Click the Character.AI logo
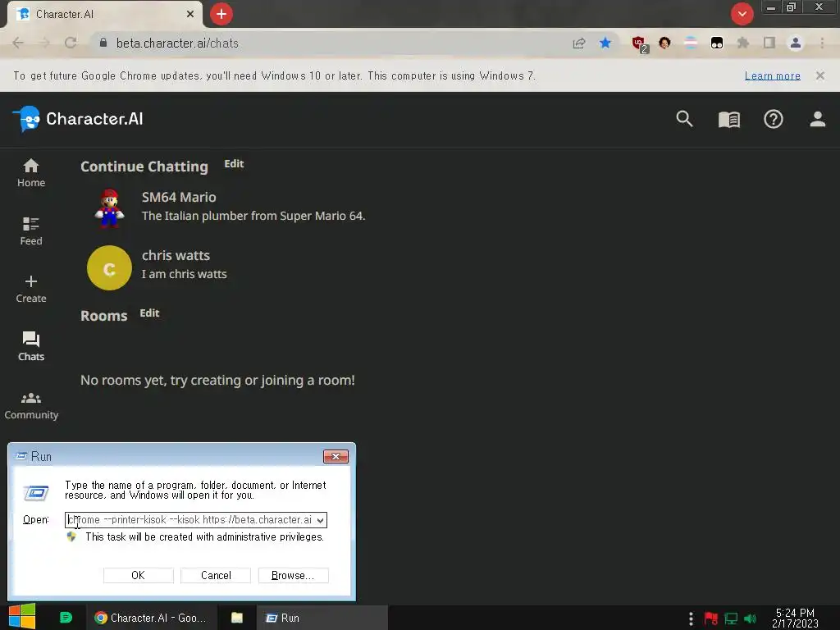 (78, 118)
